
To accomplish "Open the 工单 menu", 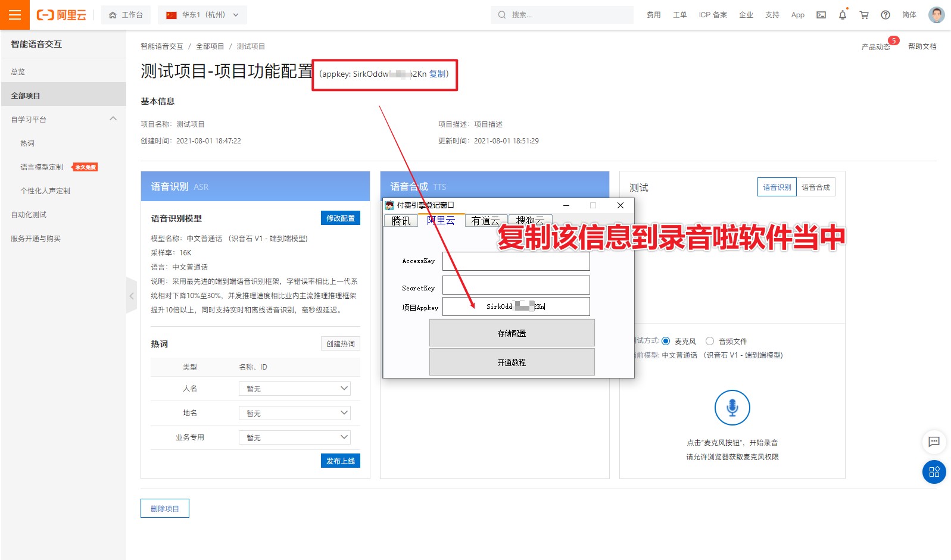I will [x=679, y=15].
